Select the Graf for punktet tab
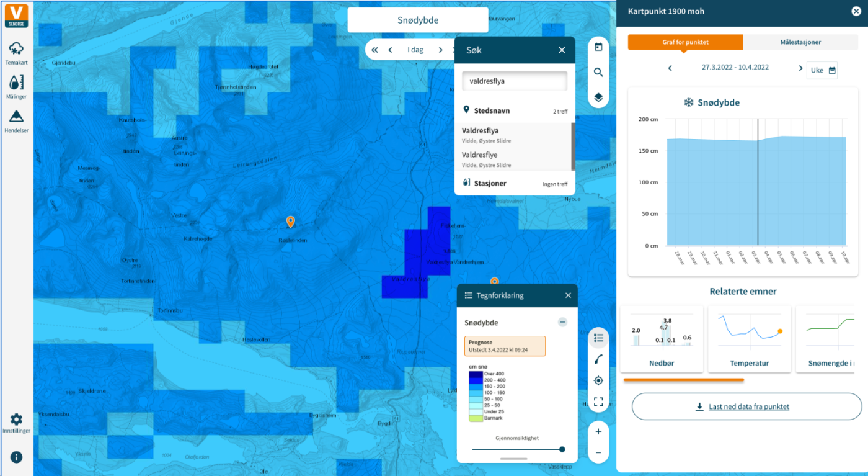 (685, 42)
